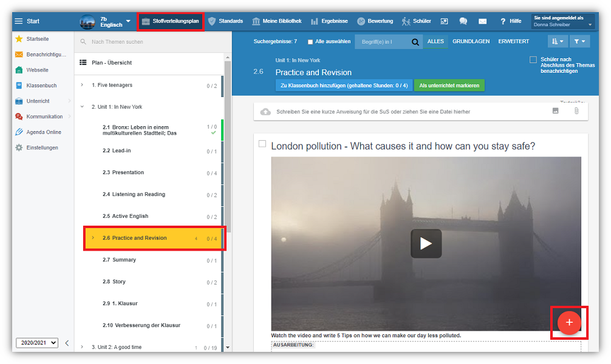
Task: Expand the Kommunikation submenu arrow
Action: coord(69,116)
